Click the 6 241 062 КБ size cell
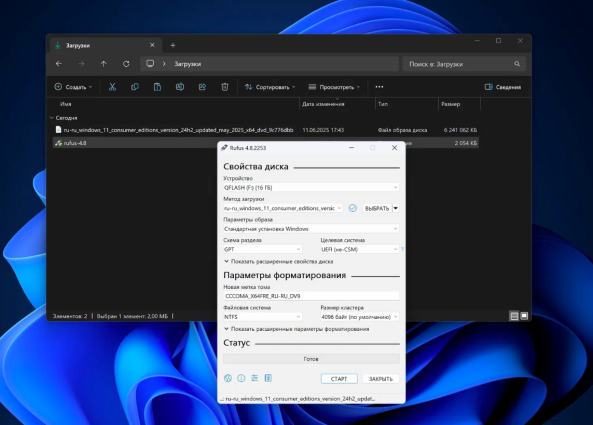593x425 pixels. [x=460, y=130]
